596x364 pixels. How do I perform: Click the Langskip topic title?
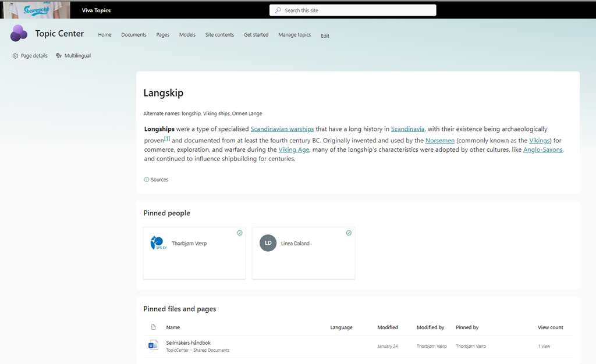[164, 93]
